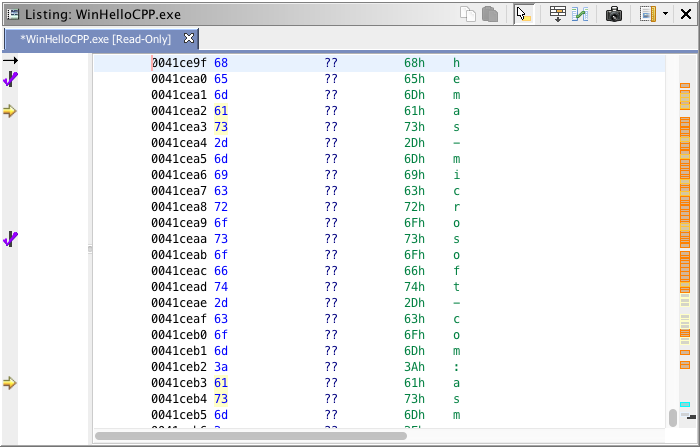Close the Listing panel with X

(x=685, y=14)
